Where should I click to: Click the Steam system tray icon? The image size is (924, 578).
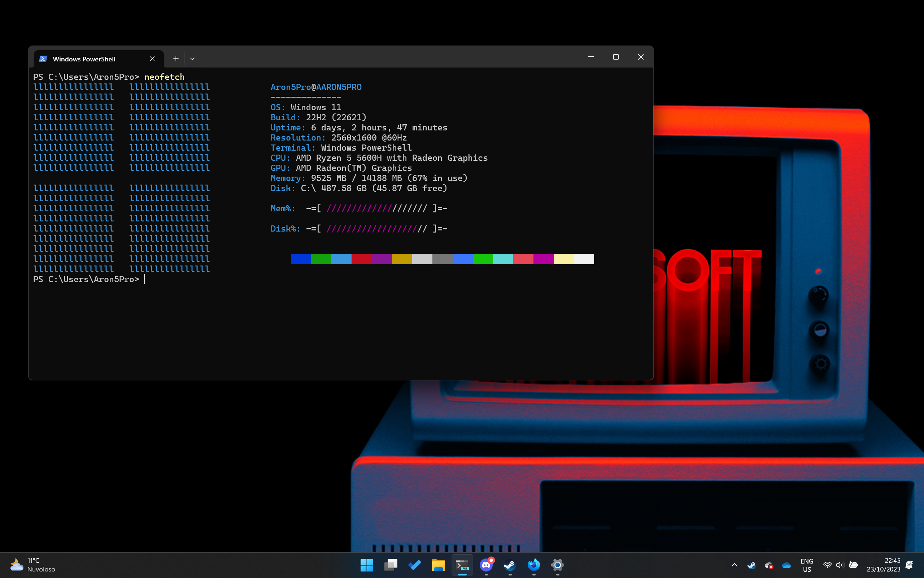tap(751, 565)
